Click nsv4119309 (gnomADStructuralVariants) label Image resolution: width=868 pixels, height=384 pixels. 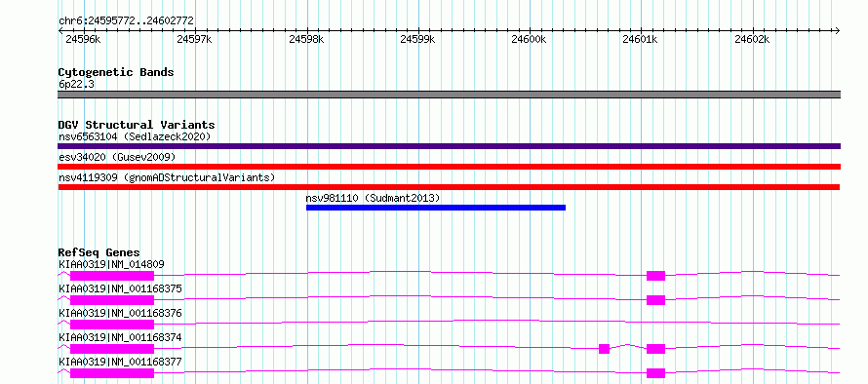point(167,177)
